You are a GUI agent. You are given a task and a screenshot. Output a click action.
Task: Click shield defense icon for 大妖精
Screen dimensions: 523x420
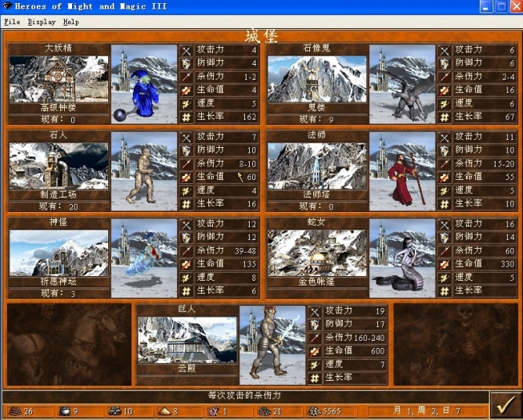click(x=186, y=64)
